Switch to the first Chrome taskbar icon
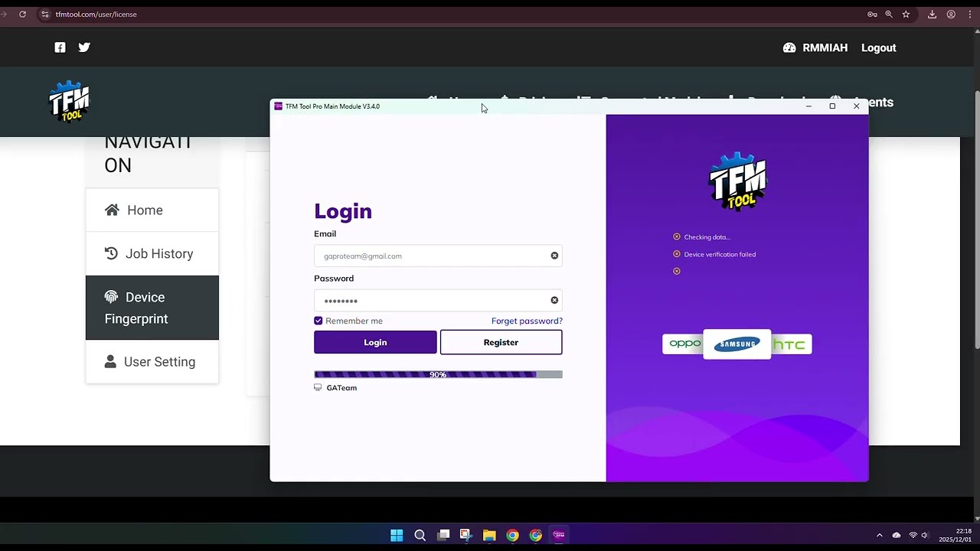 click(x=512, y=535)
